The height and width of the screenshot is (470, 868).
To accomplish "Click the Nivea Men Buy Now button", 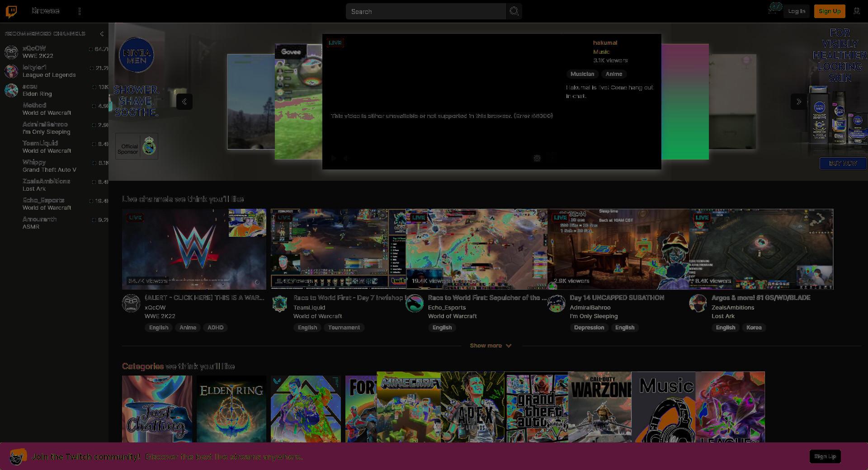I will [x=843, y=163].
